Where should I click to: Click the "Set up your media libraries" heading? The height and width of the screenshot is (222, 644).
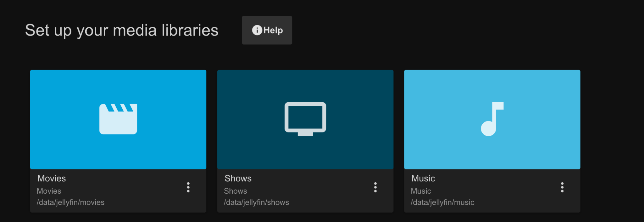(x=122, y=31)
